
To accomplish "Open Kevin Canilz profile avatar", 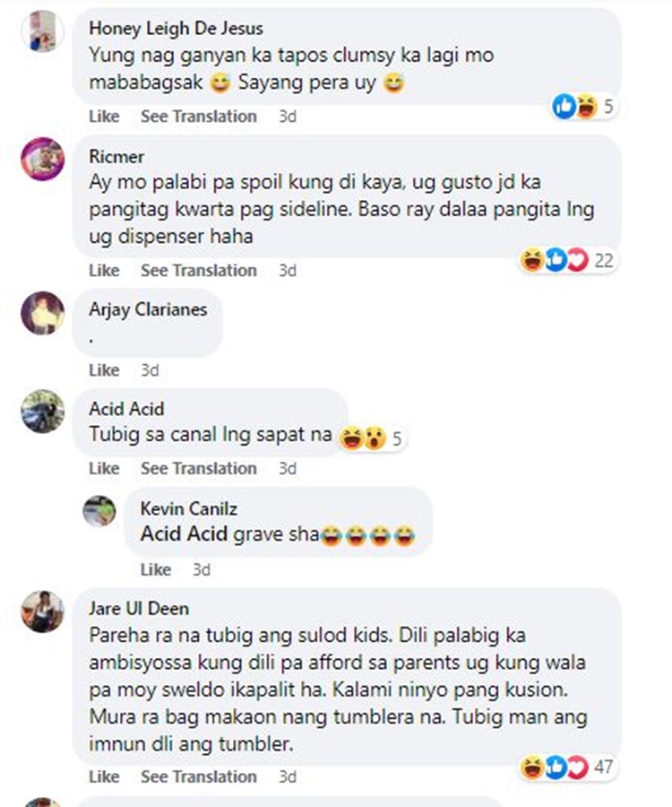I will pos(99,511).
